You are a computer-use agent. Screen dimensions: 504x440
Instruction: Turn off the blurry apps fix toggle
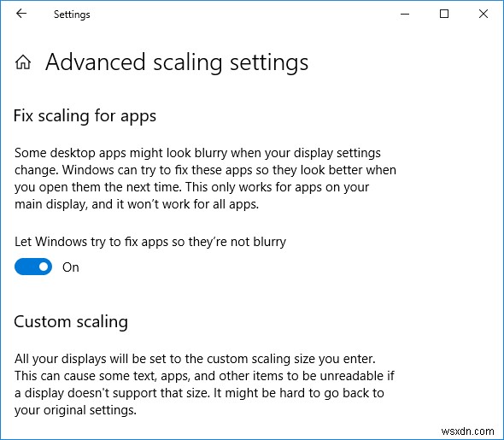pyautogui.click(x=33, y=267)
